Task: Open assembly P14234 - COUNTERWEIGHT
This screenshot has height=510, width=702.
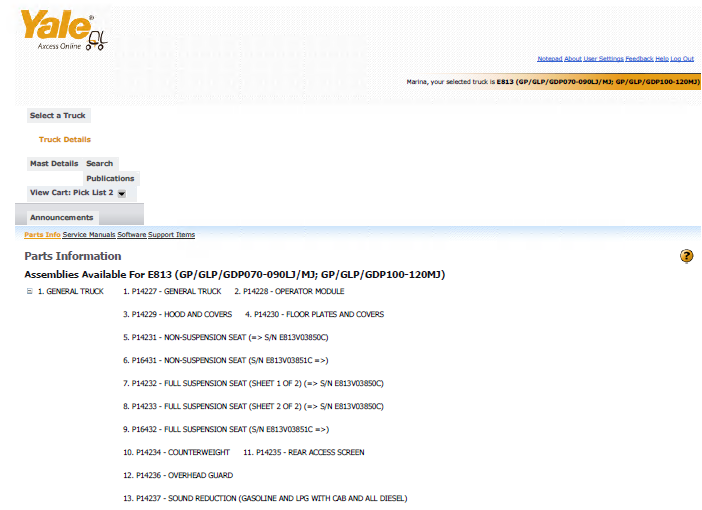Action: [x=176, y=452]
